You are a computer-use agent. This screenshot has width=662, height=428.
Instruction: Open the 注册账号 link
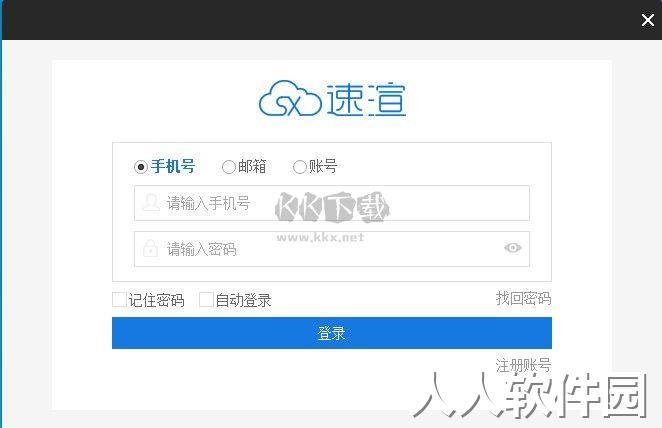coord(524,365)
